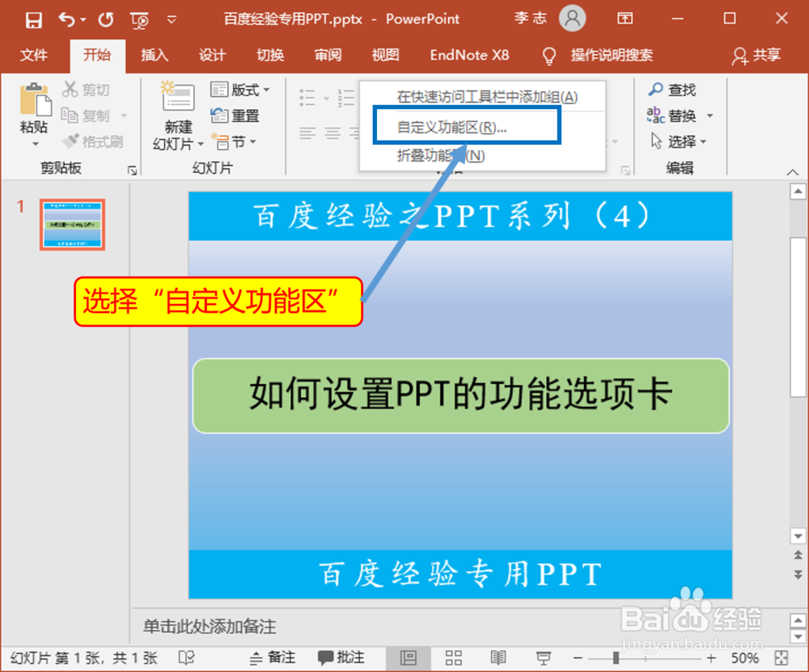Click 重置 reset button

[x=235, y=116]
